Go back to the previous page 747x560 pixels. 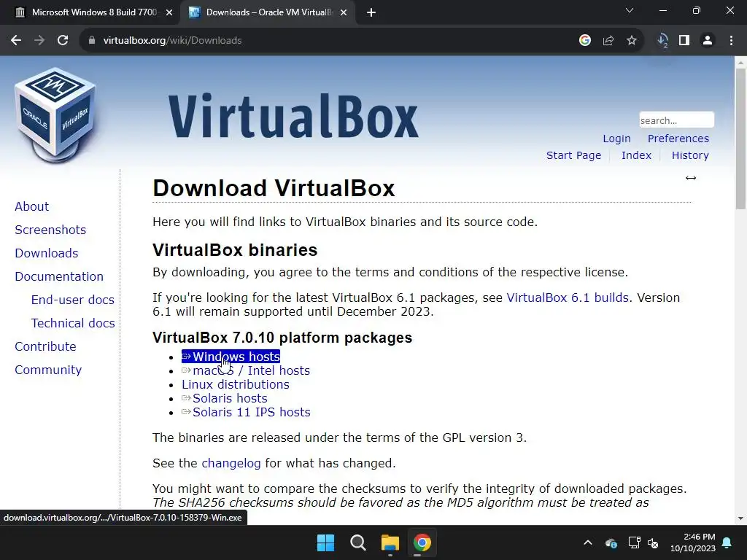point(16,41)
